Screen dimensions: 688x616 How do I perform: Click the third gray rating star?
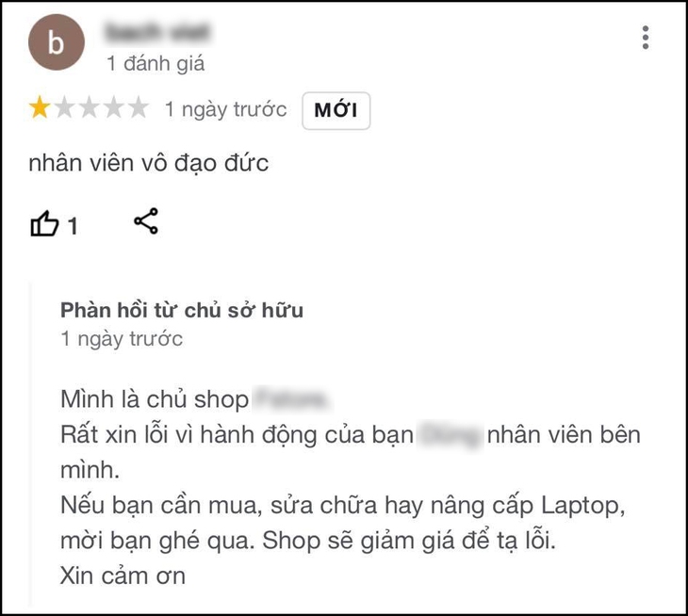tap(90, 107)
